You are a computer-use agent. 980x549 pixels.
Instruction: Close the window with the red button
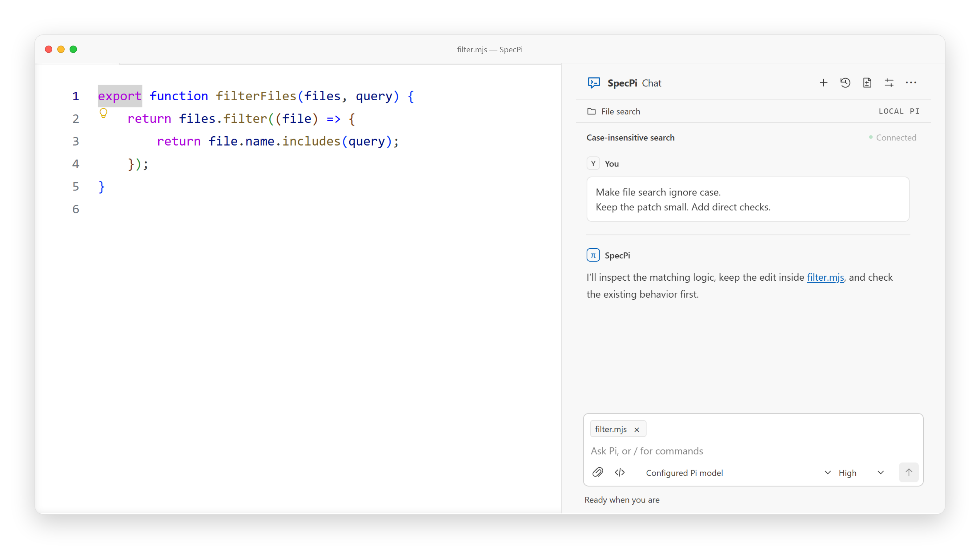48,50
